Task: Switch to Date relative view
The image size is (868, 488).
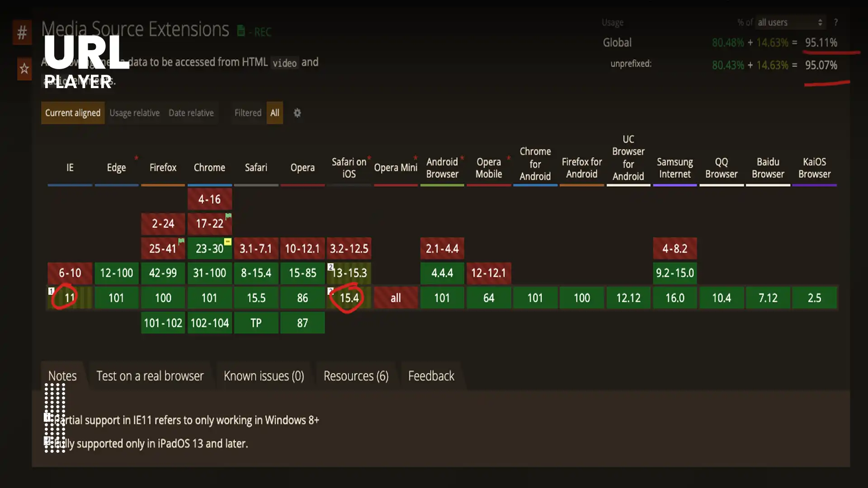Action: 191,113
